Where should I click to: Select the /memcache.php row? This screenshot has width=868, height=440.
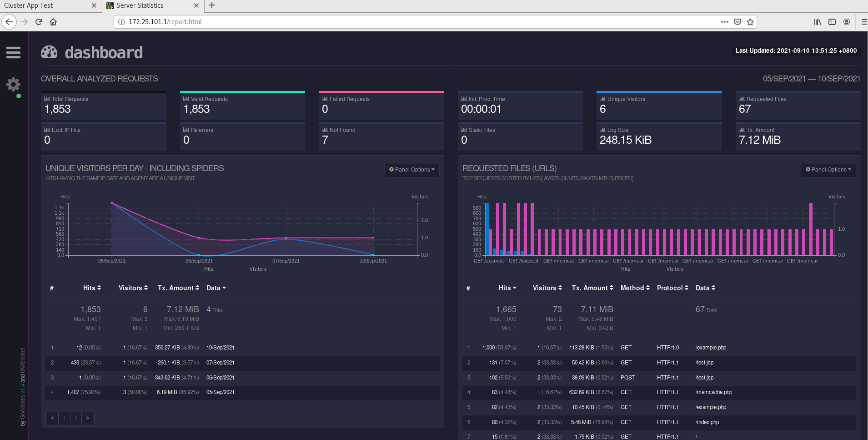pos(659,392)
